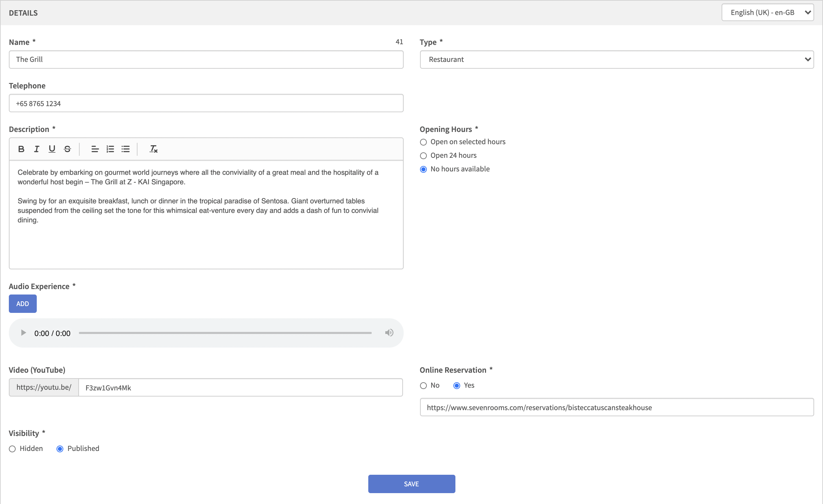823x504 pixels.
Task: Select Open on selected hours
Action: 423,142
